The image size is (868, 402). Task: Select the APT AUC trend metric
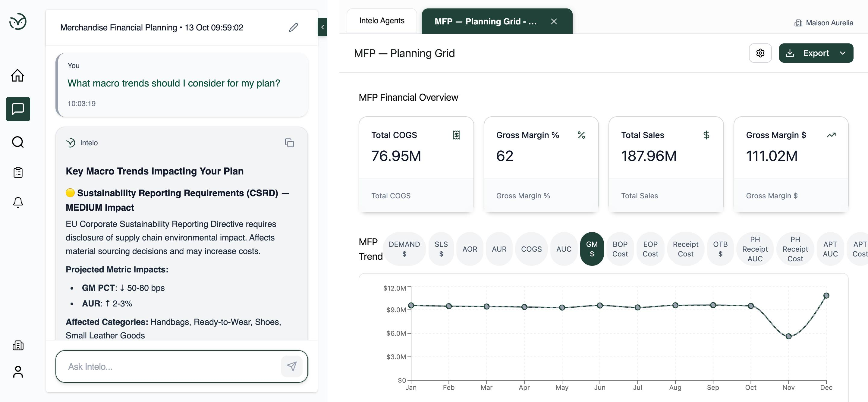[830, 249]
